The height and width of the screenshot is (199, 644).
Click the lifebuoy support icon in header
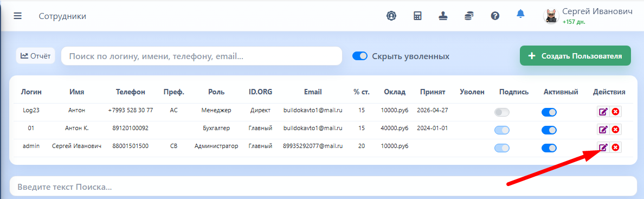[391, 16]
